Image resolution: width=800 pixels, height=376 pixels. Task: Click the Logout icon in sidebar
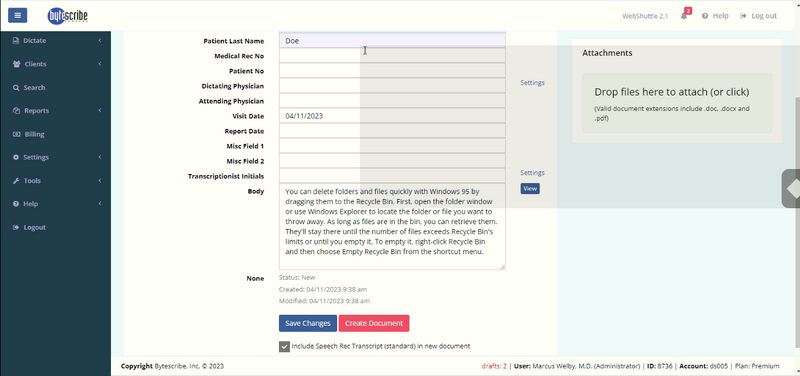(x=16, y=227)
